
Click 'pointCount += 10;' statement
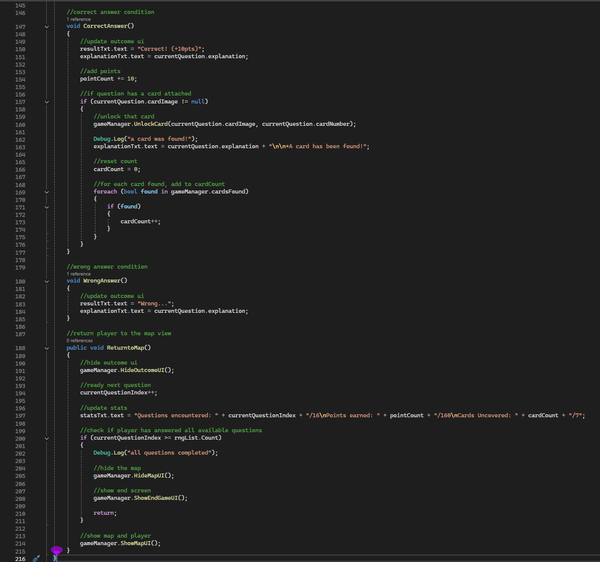(x=108, y=79)
